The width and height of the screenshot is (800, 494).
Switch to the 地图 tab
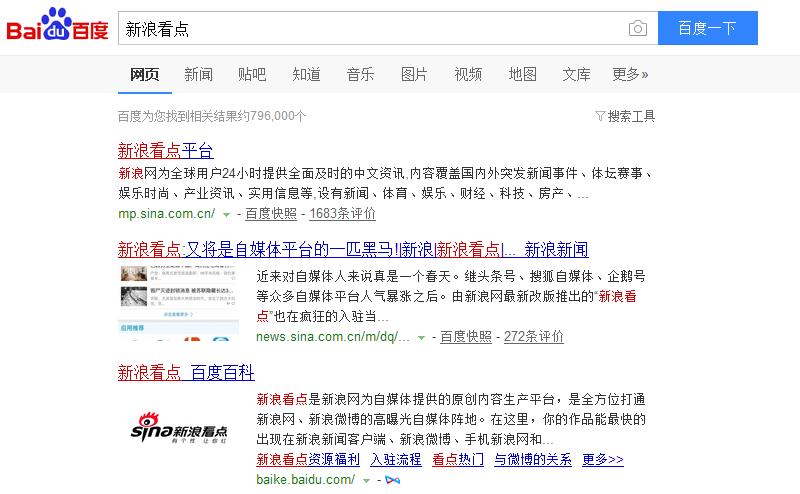[522, 75]
